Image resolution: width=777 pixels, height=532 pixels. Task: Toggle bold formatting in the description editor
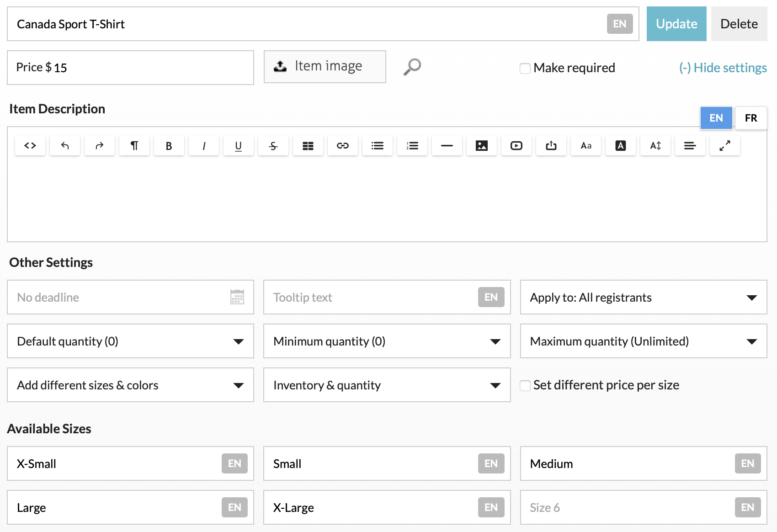coord(169,146)
